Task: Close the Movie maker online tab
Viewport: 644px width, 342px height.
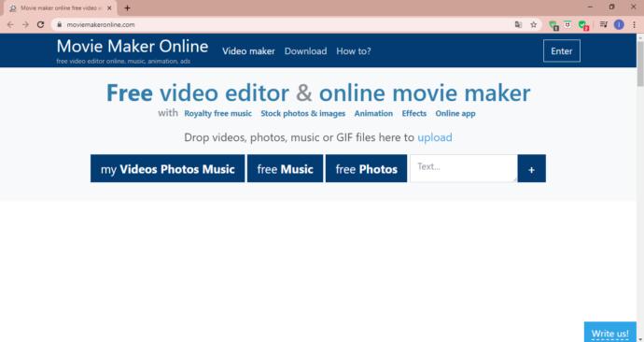Action: coord(109,7)
